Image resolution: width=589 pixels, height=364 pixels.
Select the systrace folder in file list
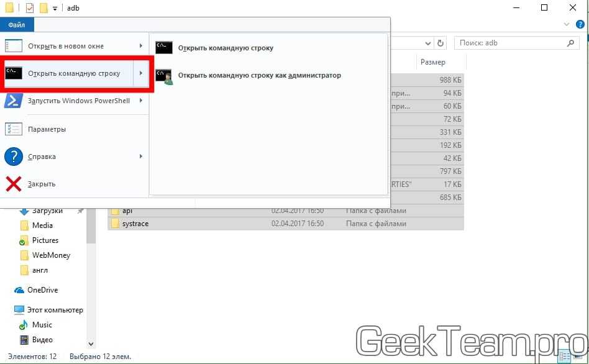coord(135,224)
